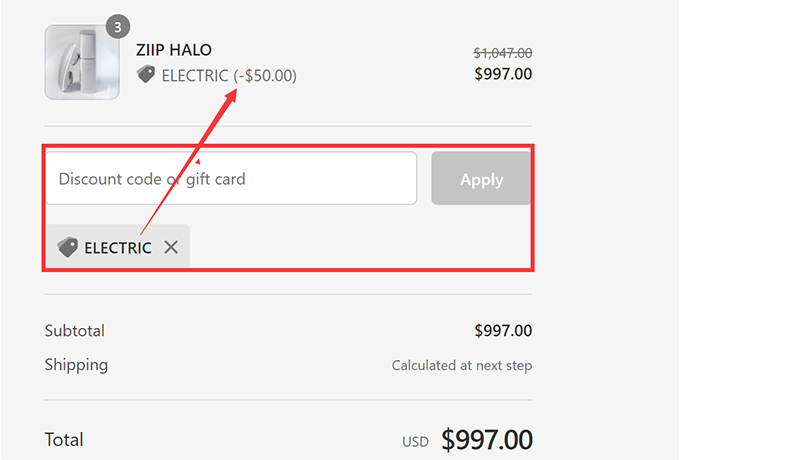The height and width of the screenshot is (460, 800).
Task: Click the tag icon beside ELECTRIC (-$50.00)
Action: tap(146, 75)
